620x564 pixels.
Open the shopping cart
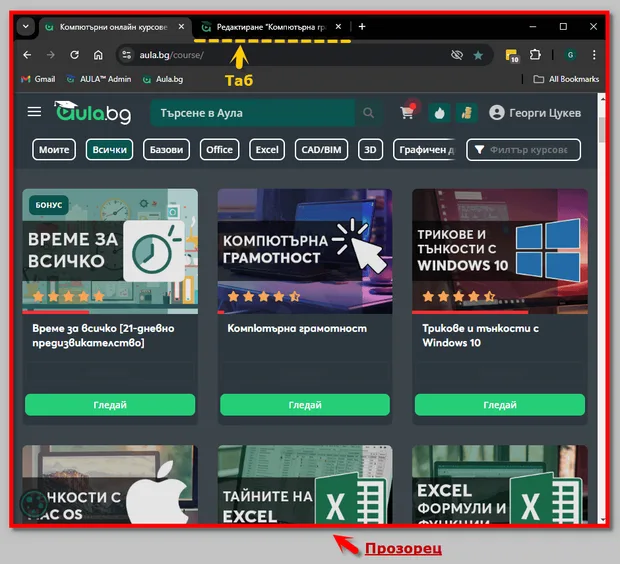pos(407,112)
